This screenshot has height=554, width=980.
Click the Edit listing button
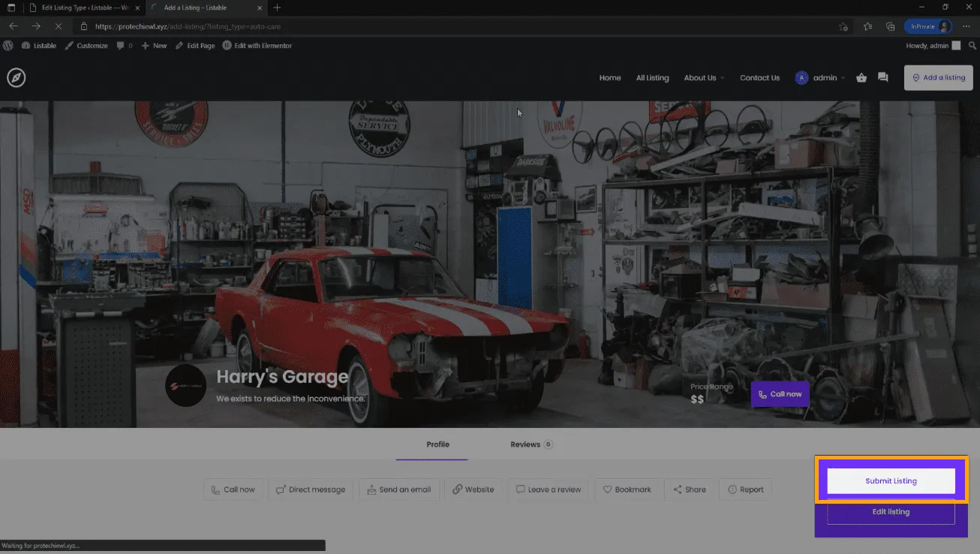[891, 512]
